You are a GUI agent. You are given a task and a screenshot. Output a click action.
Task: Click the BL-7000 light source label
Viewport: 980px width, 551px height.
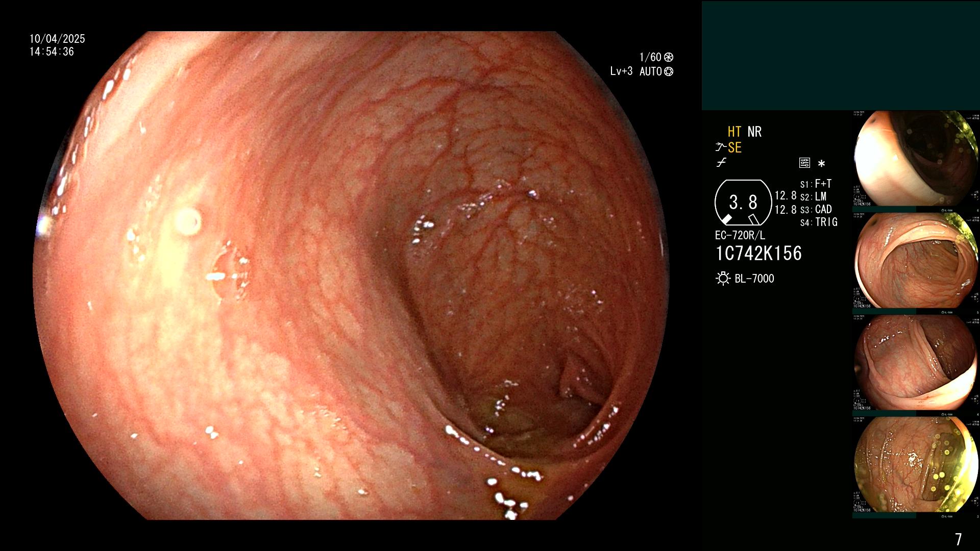coord(754,279)
